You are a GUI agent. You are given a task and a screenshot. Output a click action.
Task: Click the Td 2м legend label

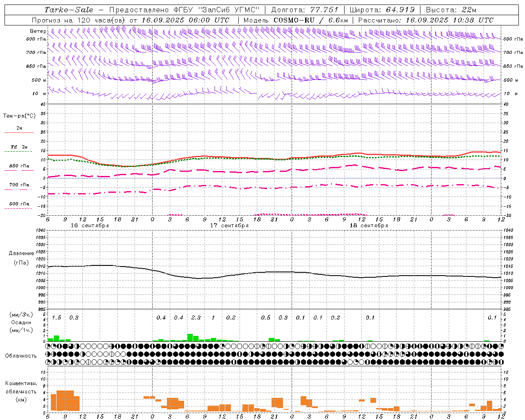(19, 147)
